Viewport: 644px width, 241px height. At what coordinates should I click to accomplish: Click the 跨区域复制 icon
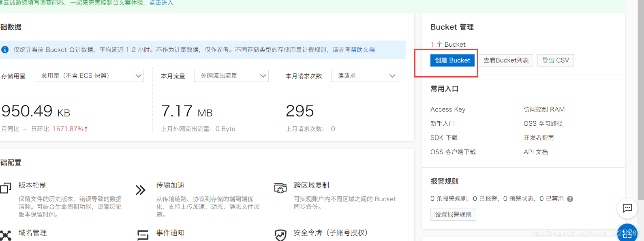(280, 188)
